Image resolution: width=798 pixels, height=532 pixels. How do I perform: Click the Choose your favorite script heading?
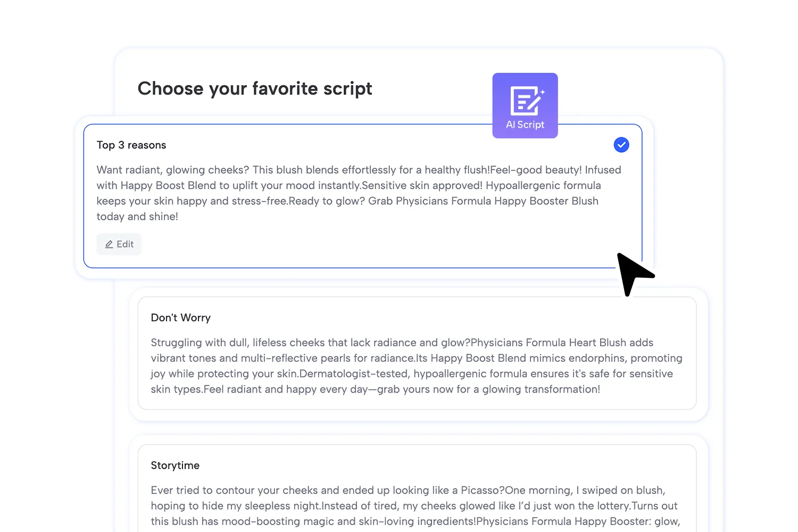click(255, 88)
